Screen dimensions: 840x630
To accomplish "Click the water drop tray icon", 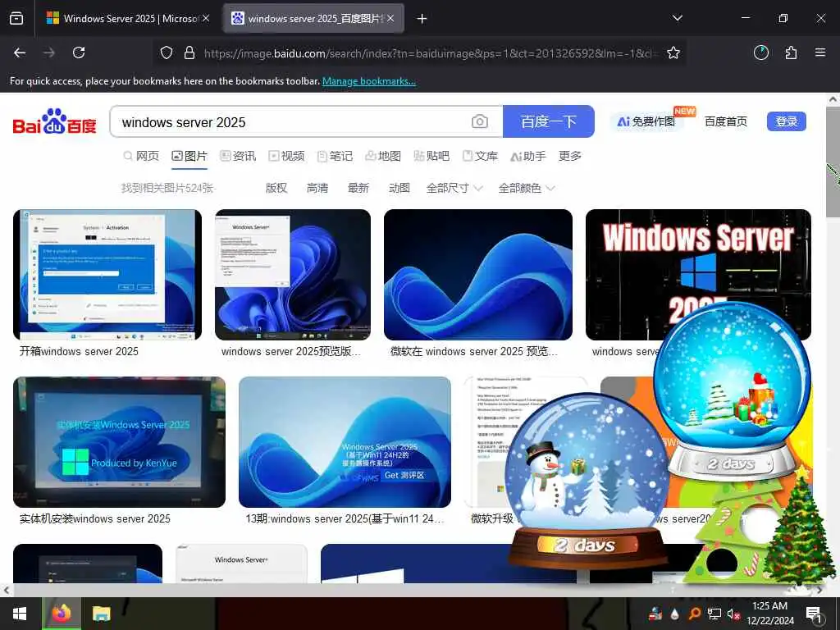I will pos(675,614).
